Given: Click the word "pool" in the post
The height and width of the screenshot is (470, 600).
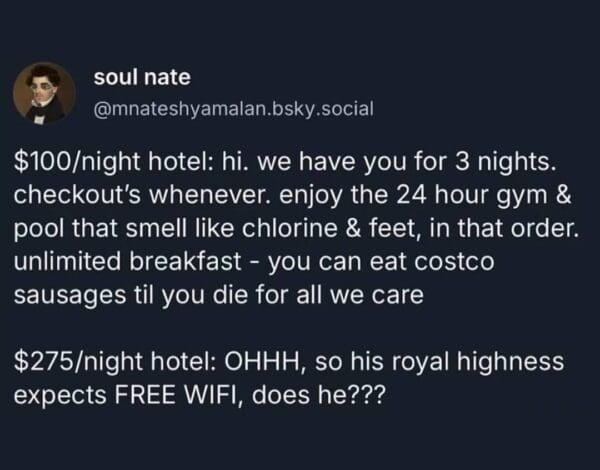Looking at the screenshot, I should pyautogui.click(x=35, y=227).
